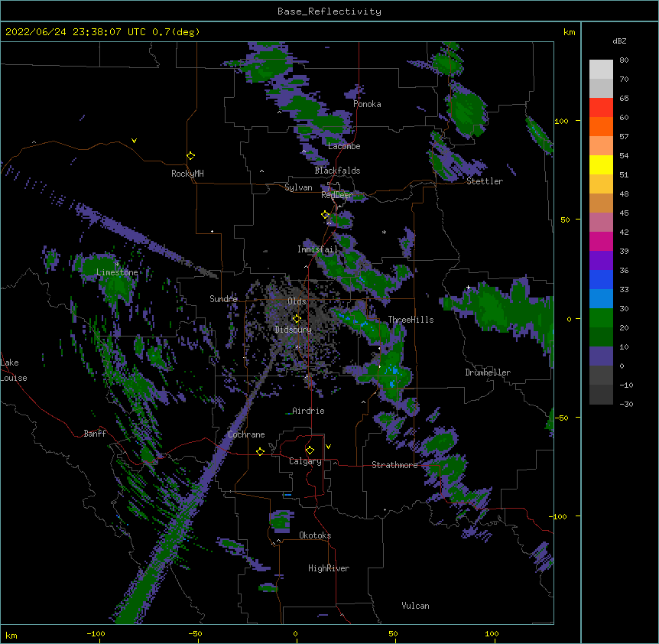Click the Sylvan label
The image size is (659, 644).
click(x=298, y=187)
